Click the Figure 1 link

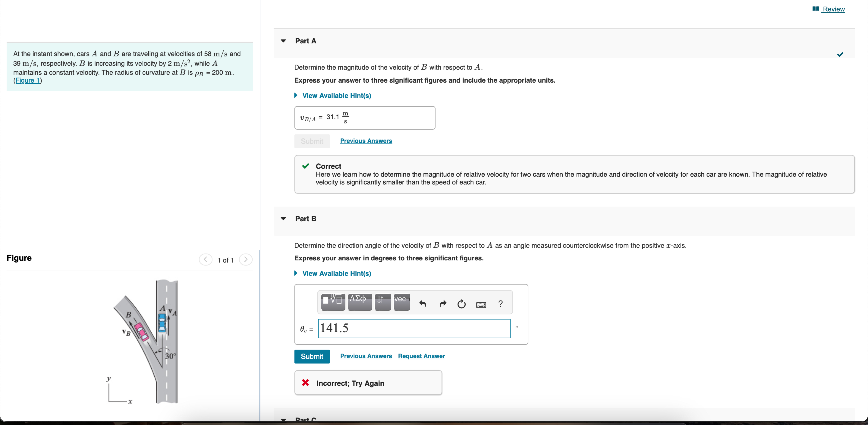tap(28, 80)
